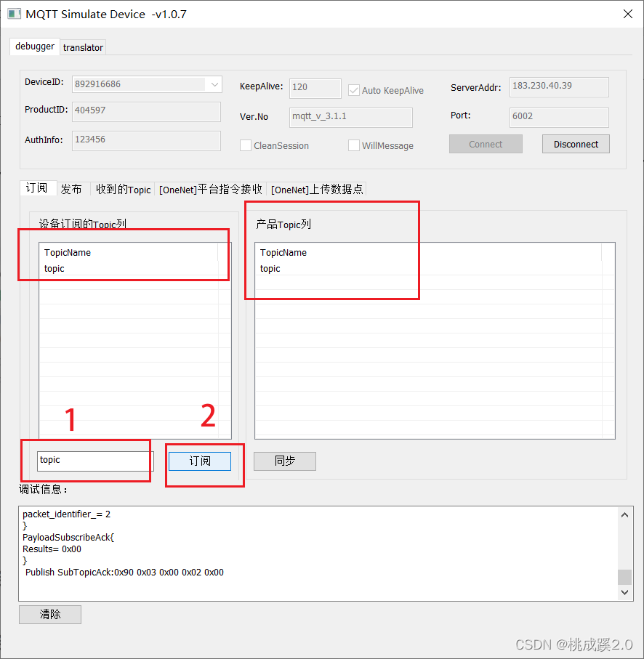Open the DeviceID dropdown arrow
Image resolution: width=644 pixels, height=659 pixels.
coord(214,84)
